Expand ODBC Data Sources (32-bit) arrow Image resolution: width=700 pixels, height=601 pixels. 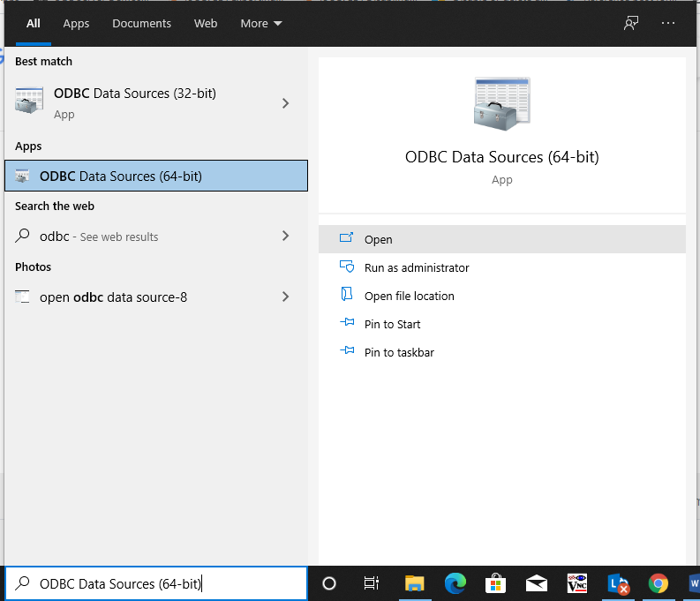click(285, 103)
